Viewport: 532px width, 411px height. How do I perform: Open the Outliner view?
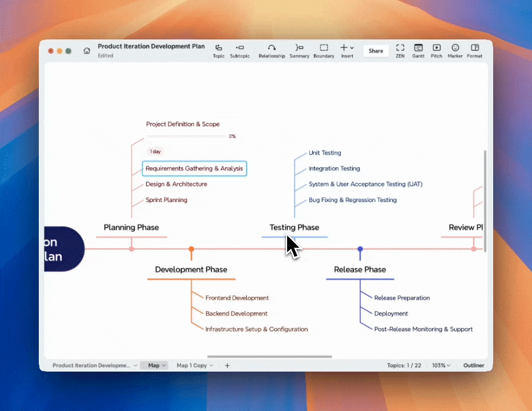coord(473,365)
